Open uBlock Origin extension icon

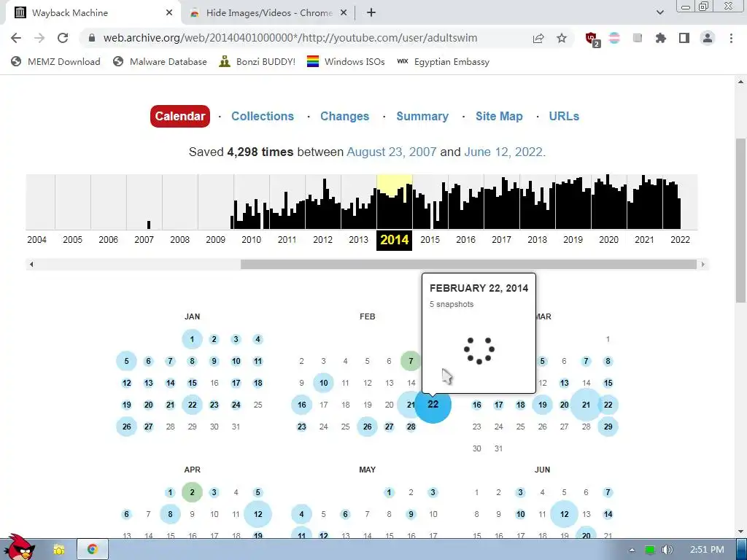(x=592, y=39)
